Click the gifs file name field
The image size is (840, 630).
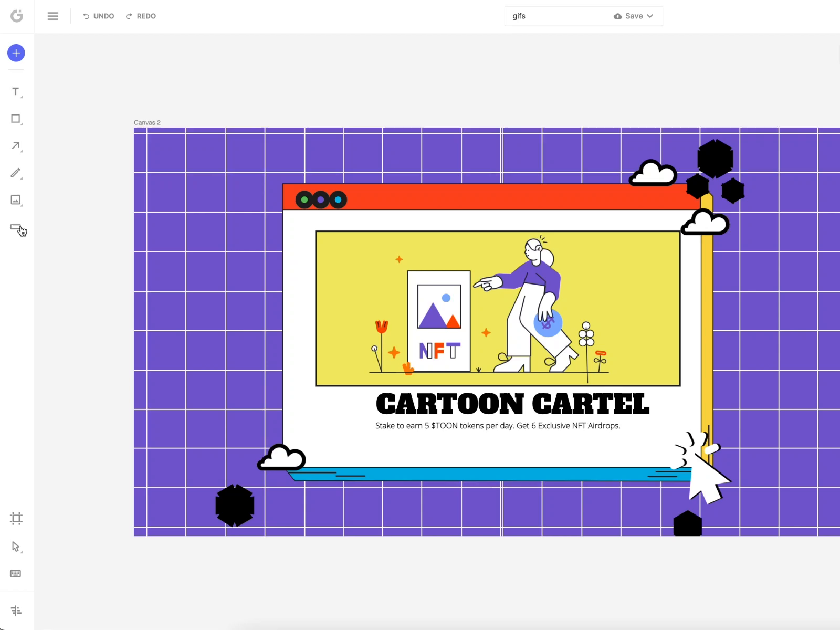(x=556, y=16)
